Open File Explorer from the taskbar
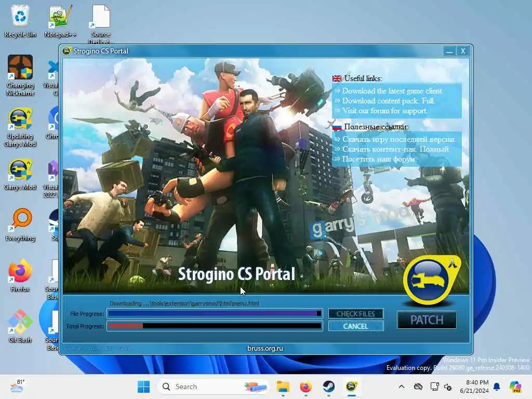The height and width of the screenshot is (399, 532). coord(283,387)
